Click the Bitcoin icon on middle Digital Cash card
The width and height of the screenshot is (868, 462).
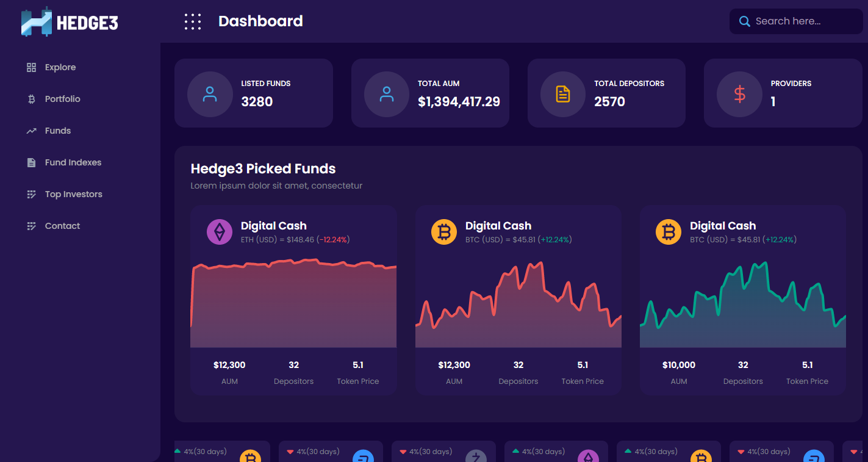coord(444,232)
